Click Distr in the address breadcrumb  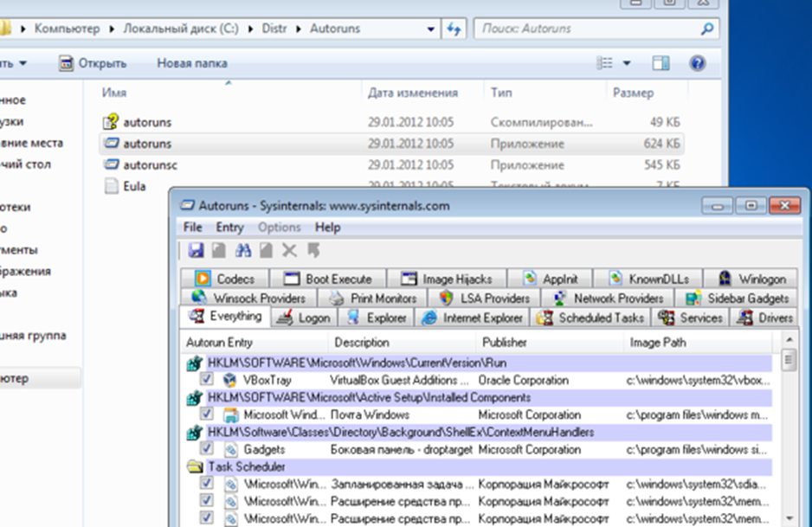pos(274,29)
